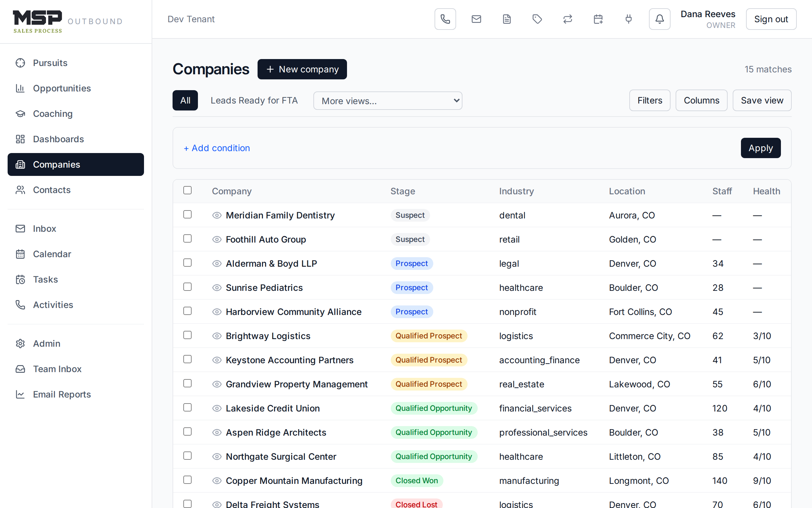
Task: Click the Tasks clock-calendar icon
Action: coord(21,279)
